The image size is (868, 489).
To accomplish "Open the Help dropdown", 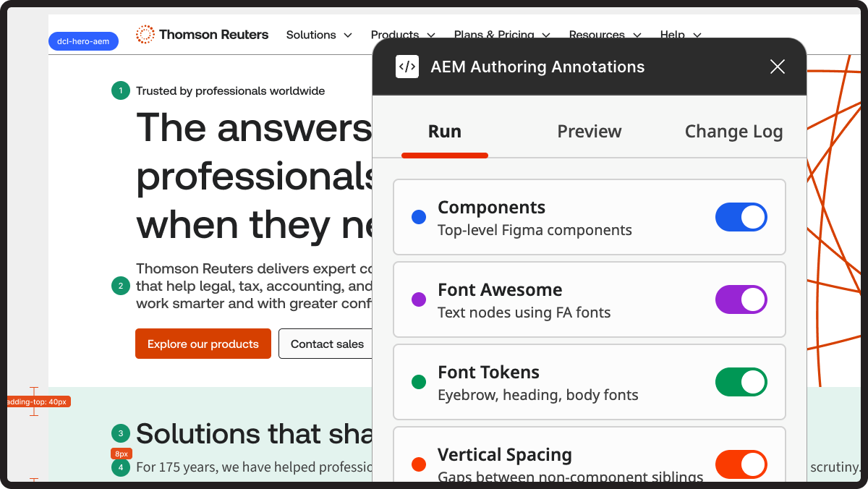I will [681, 35].
